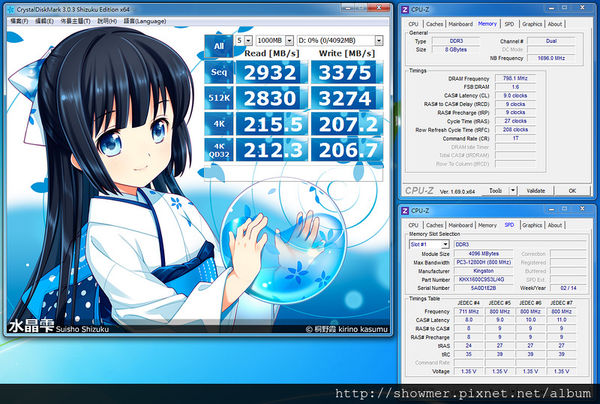
Task: Click the Serial Number field 5A0D1E2B
Action: [x=483, y=288]
